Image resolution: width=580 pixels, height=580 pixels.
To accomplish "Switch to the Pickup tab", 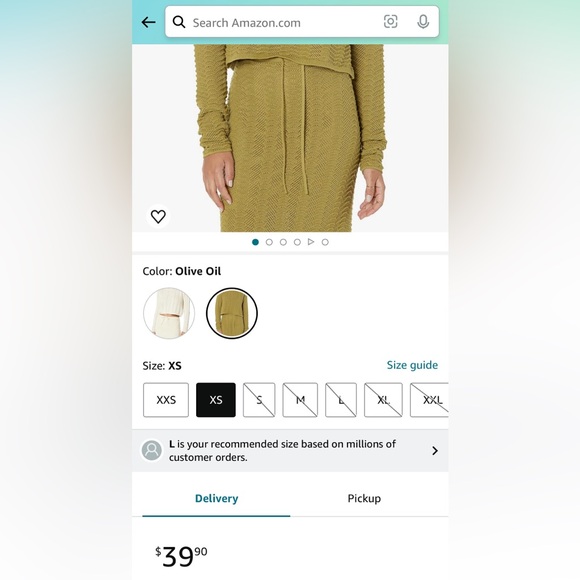I will coord(364,498).
